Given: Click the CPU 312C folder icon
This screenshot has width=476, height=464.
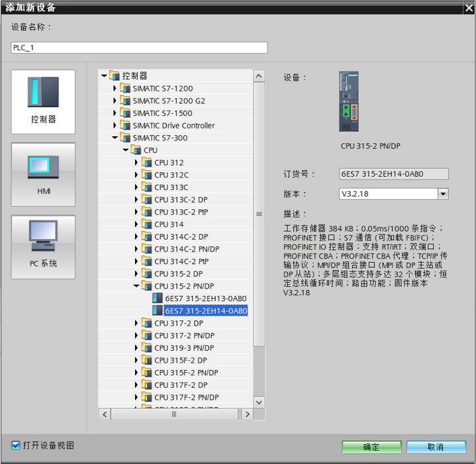Looking at the screenshot, I should (x=146, y=175).
